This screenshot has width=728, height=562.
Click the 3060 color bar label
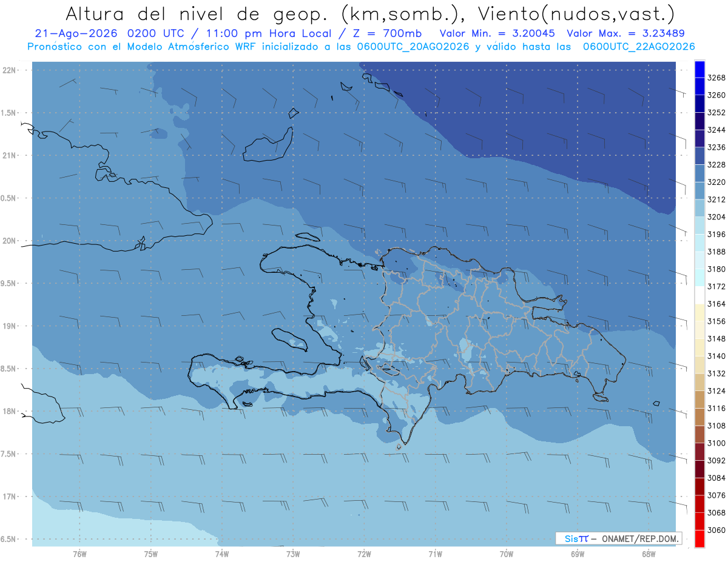click(x=716, y=530)
